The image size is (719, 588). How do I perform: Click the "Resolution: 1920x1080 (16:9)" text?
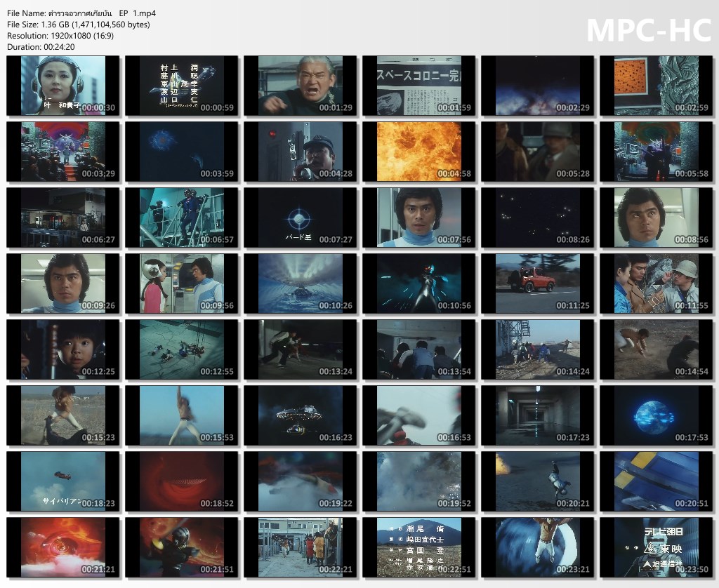(x=60, y=36)
